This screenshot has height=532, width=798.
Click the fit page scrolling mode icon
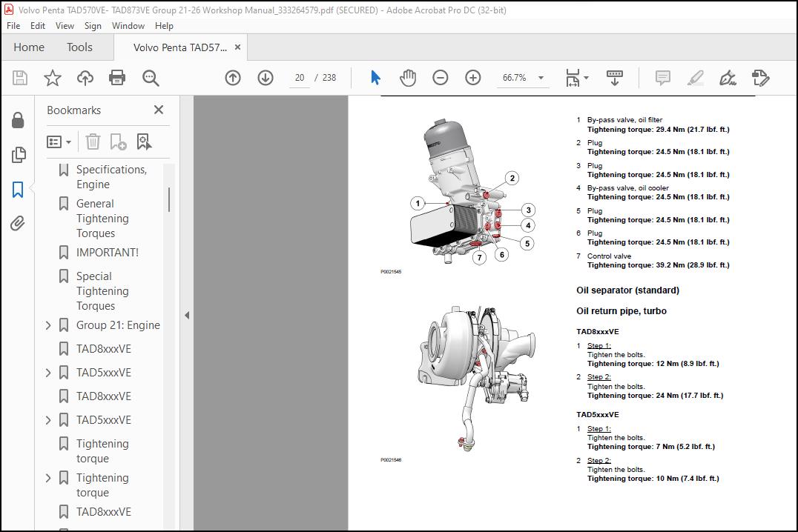point(573,78)
